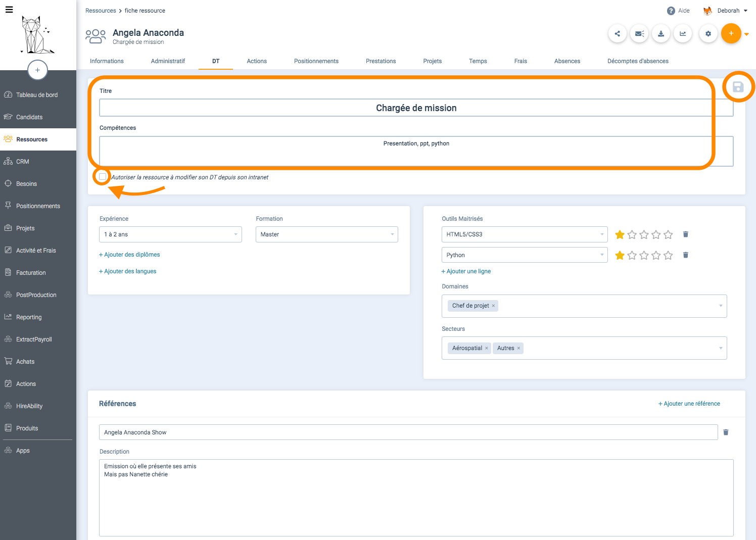
Task: Go to Tableau de bord
Action: point(38,95)
